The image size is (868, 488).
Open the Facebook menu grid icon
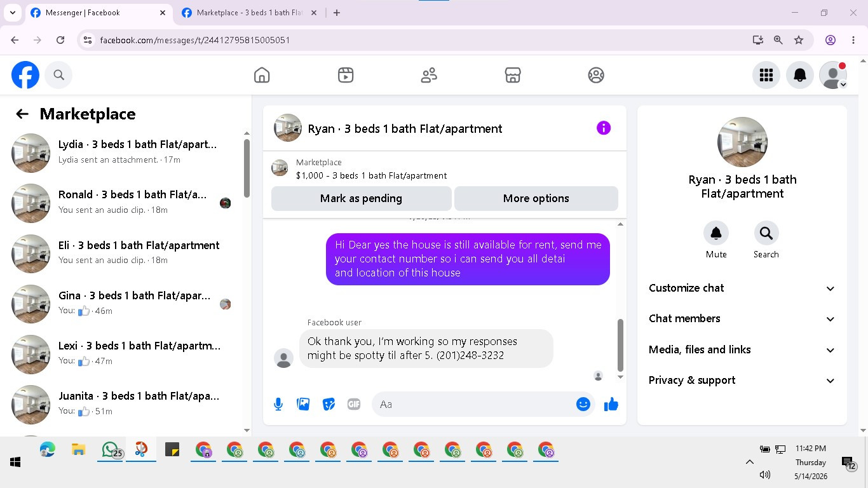coord(766,75)
